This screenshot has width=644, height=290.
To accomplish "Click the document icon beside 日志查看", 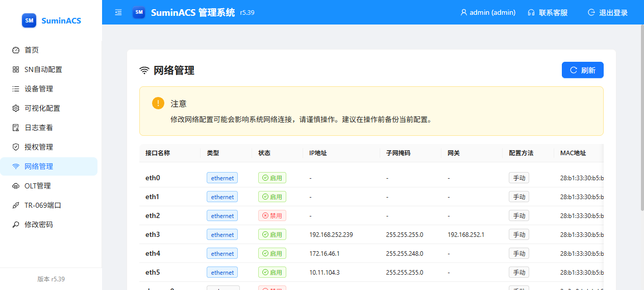I will (16, 128).
